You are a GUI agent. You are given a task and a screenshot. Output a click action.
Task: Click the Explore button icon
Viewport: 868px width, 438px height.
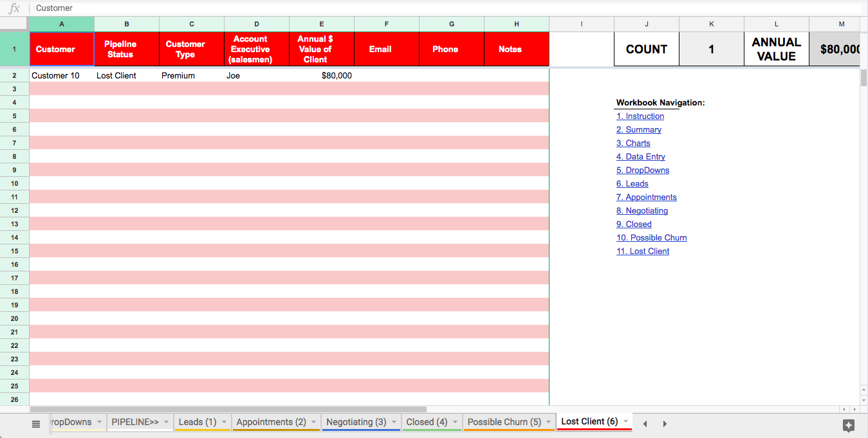tap(848, 425)
